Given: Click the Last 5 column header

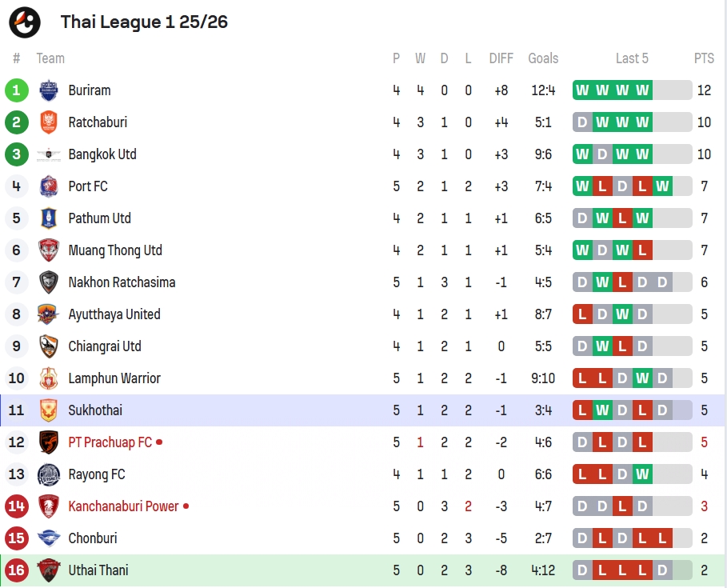Looking at the screenshot, I should (632, 58).
